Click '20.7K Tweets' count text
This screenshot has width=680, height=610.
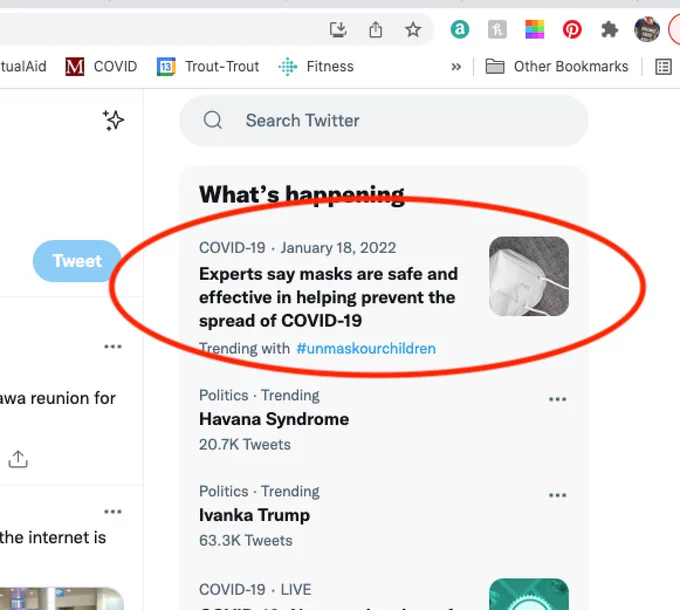coord(245,445)
